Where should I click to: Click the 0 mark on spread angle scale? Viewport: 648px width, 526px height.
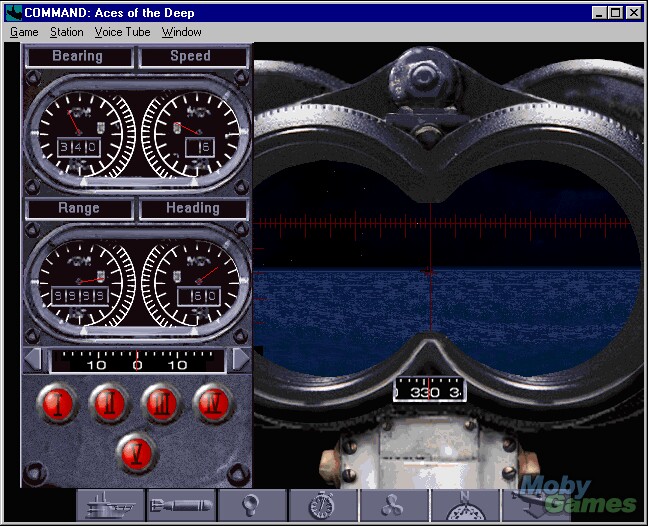click(137, 365)
